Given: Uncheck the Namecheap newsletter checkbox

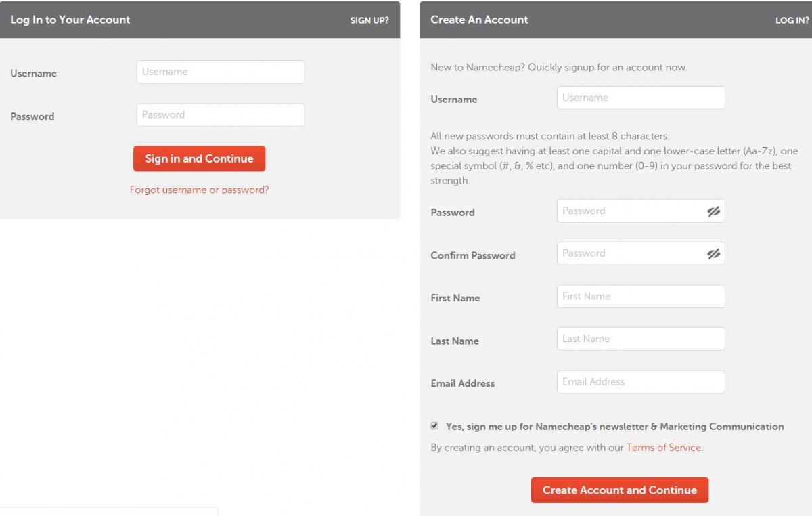Looking at the screenshot, I should click(x=434, y=426).
